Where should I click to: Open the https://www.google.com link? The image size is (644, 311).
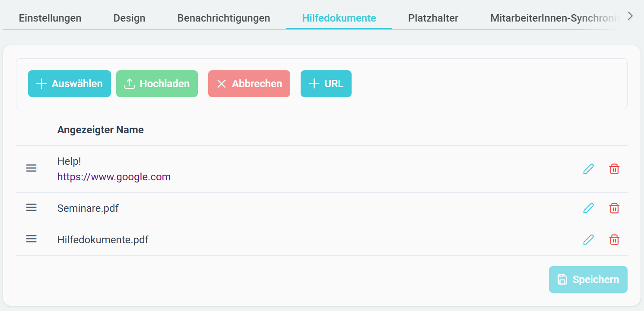pyautogui.click(x=114, y=177)
